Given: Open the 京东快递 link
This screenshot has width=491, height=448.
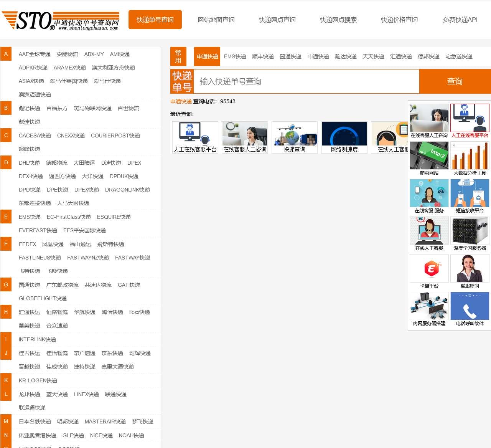Looking at the screenshot, I should tap(112, 353).
